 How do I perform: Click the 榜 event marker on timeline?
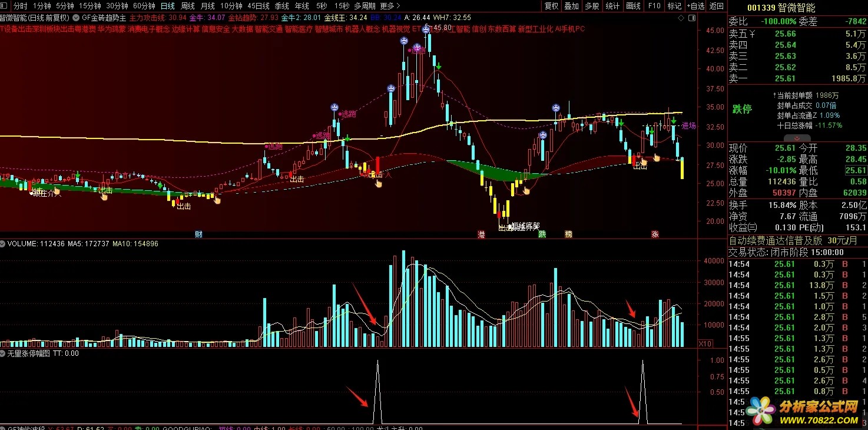(x=568, y=234)
